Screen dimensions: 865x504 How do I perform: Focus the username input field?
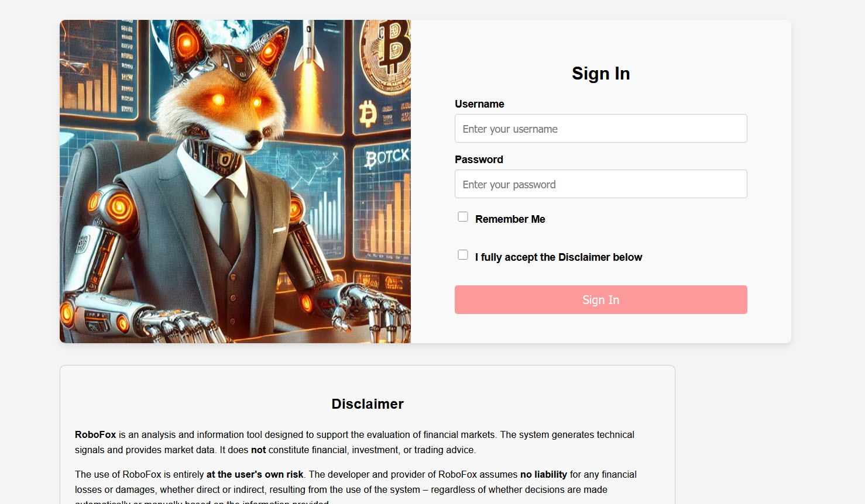point(601,129)
